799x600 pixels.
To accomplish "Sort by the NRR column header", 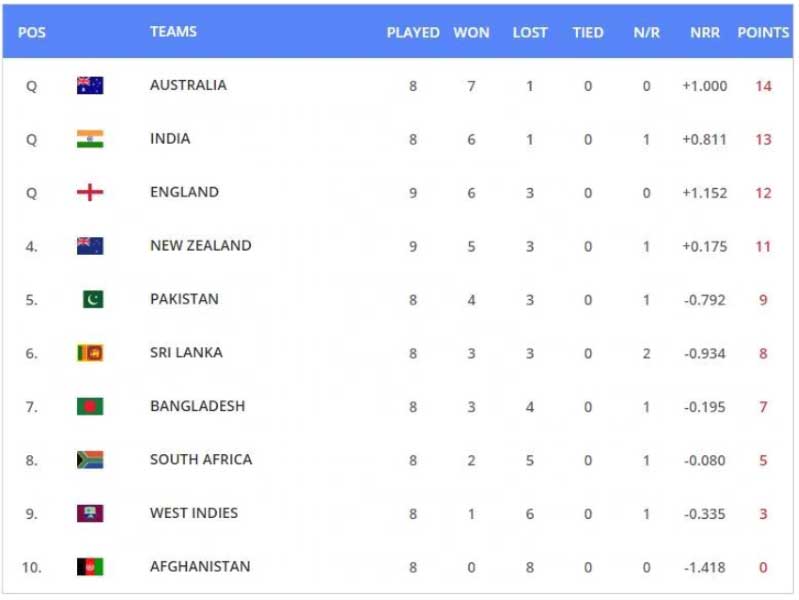I will (x=705, y=33).
